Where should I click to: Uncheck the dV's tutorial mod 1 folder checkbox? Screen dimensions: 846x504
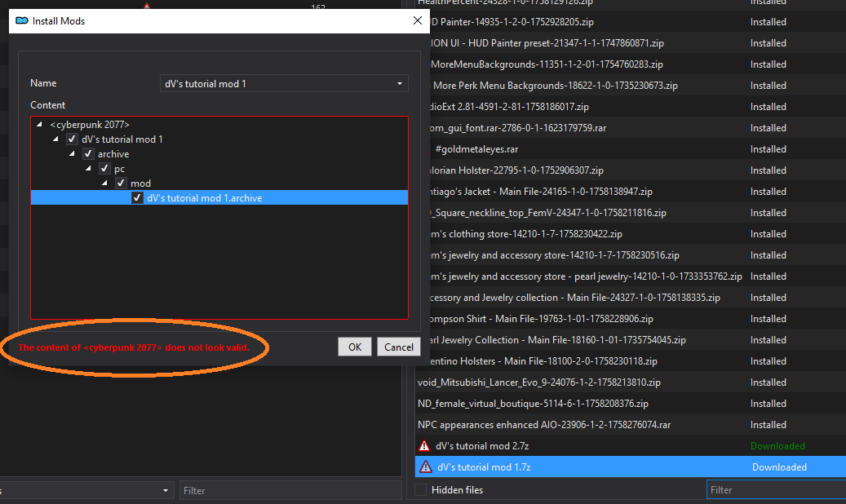coord(72,139)
